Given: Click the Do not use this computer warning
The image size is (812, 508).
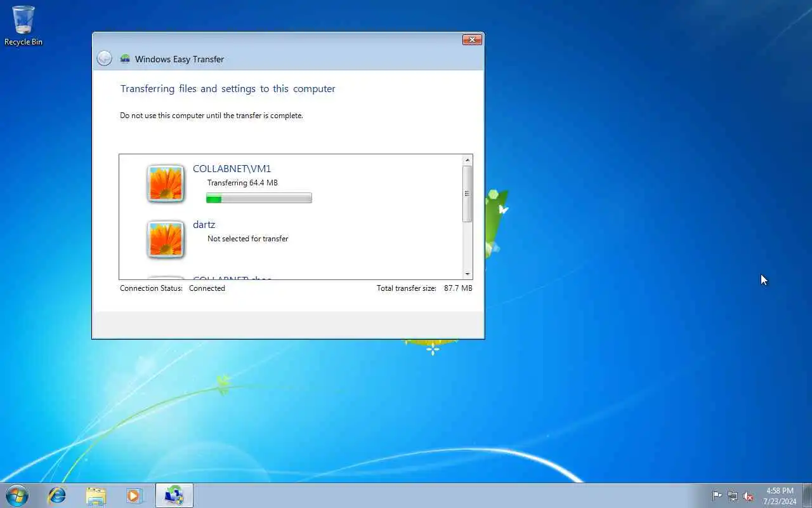Looking at the screenshot, I should pos(211,116).
